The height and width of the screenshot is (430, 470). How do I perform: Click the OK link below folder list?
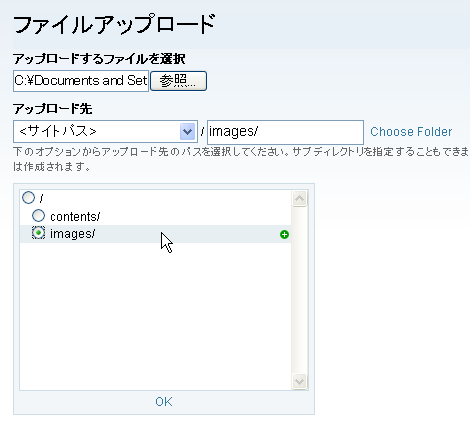tap(164, 402)
